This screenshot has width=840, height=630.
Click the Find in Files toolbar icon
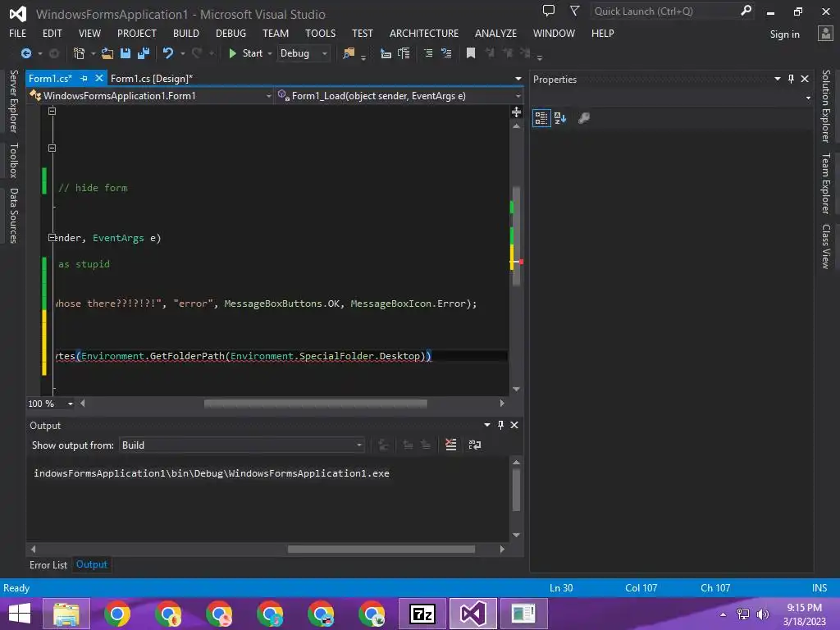click(349, 53)
